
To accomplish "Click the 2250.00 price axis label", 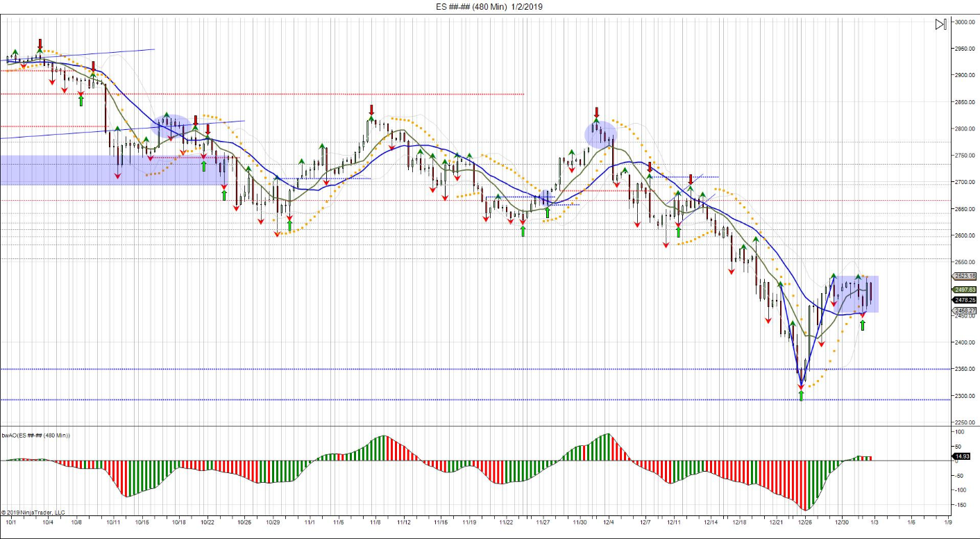I will tap(966, 422).
